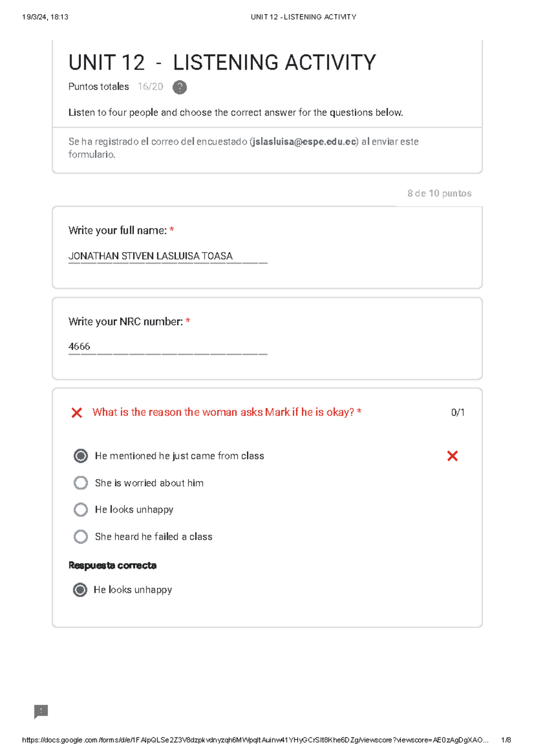
Task: Click the "Respuesta correcta" heading
Action: coord(113,565)
